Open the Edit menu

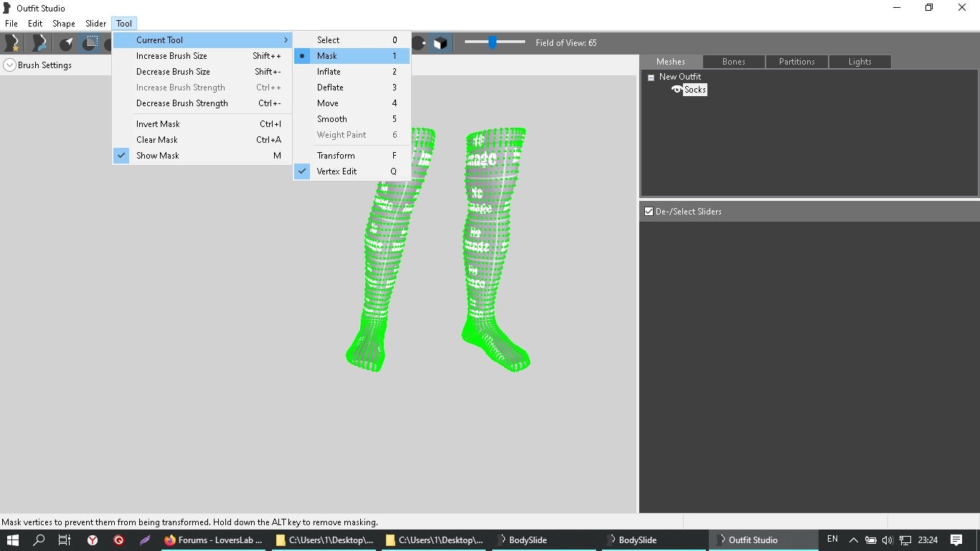35,24
